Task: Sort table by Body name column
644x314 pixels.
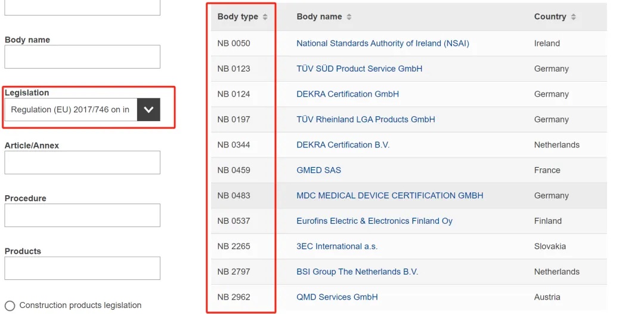Action: (349, 17)
